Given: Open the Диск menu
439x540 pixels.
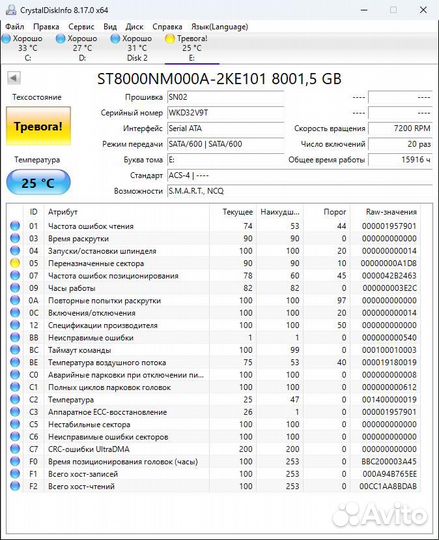Looking at the screenshot, I should tap(134, 27).
